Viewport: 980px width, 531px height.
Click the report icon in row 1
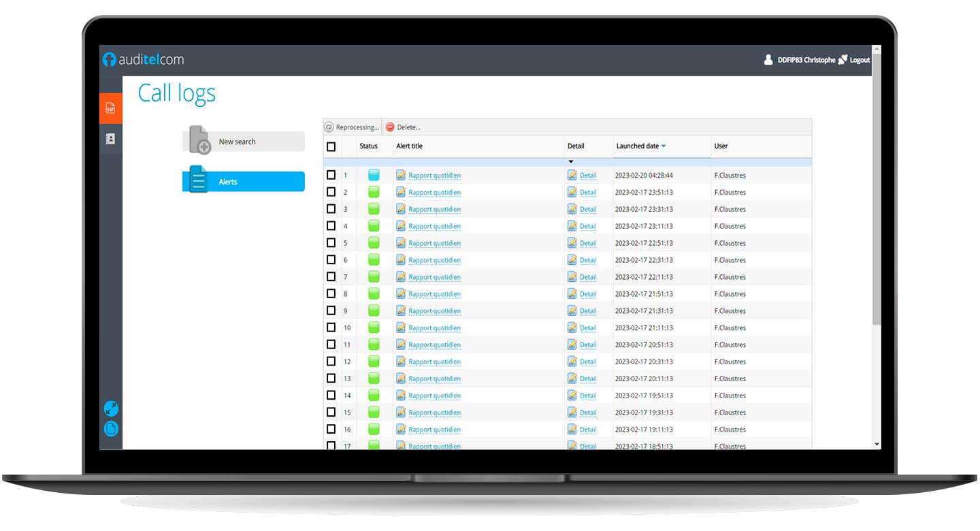pyautogui.click(x=402, y=176)
